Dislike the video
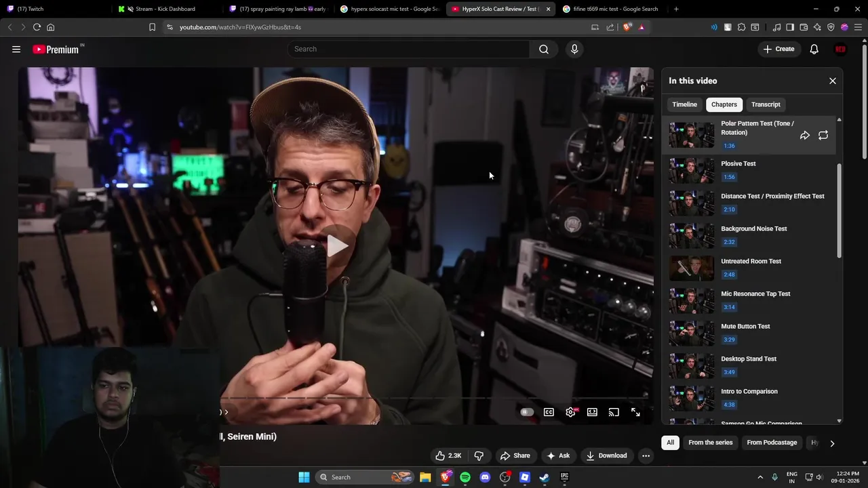868x488 pixels. coord(479,455)
